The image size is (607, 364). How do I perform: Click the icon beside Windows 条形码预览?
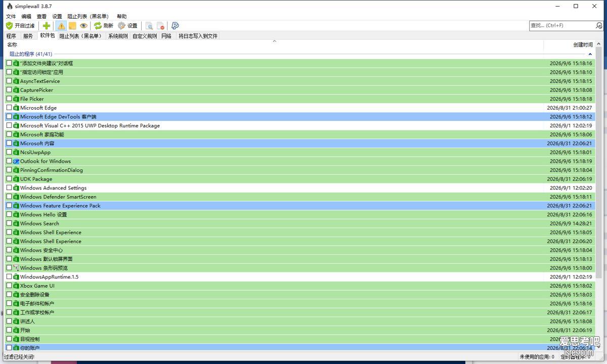(16, 268)
